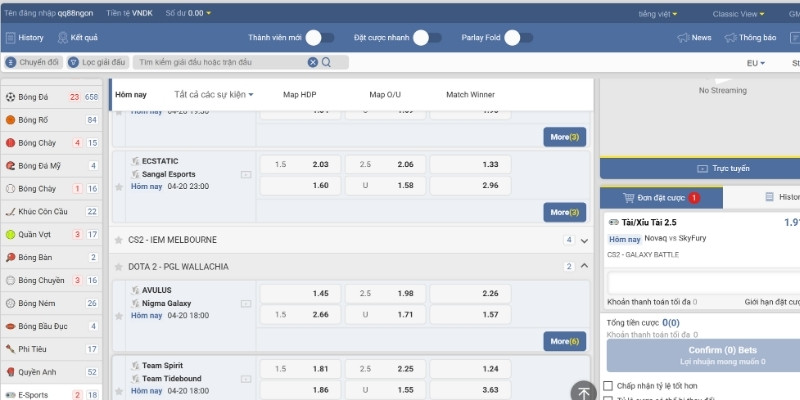Screen dimensions: 800x400
Task: Select Team Spirit match winner odds 1.24
Action: point(470,369)
